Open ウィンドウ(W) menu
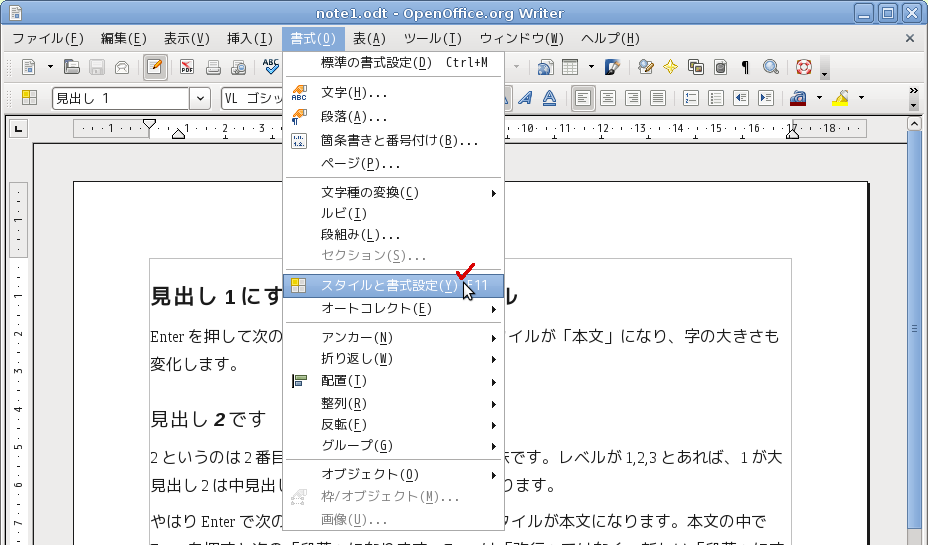Image resolution: width=928 pixels, height=545 pixels. [521, 39]
